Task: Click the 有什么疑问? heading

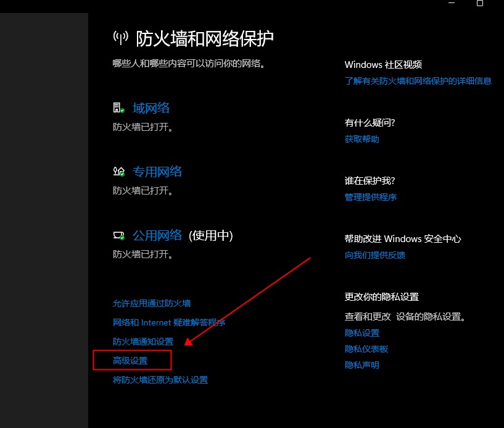Action: coord(370,123)
